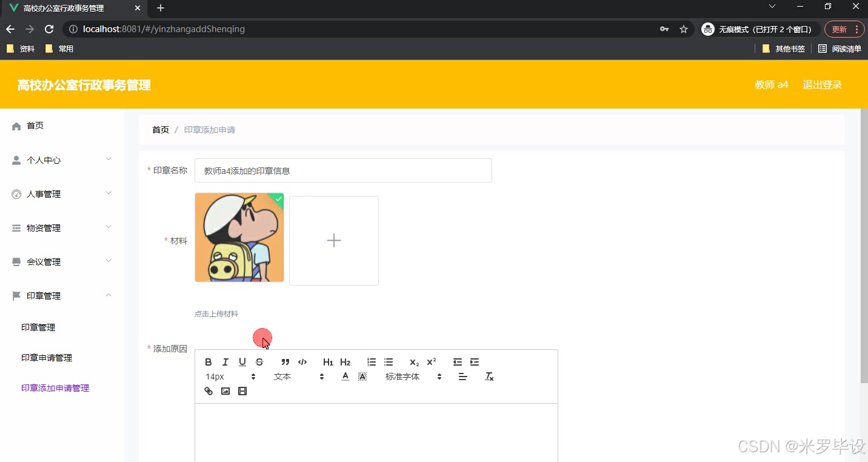The width and height of the screenshot is (868, 462).
Task: Click the browser 更新 button
Action: pyautogui.click(x=844, y=29)
